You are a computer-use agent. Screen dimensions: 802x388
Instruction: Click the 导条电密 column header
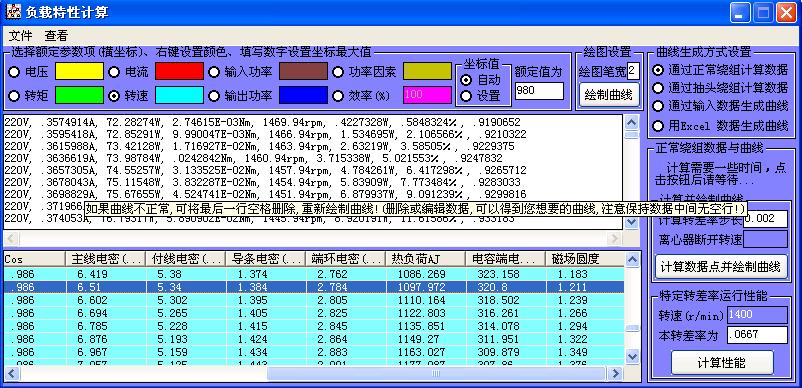pos(265,259)
